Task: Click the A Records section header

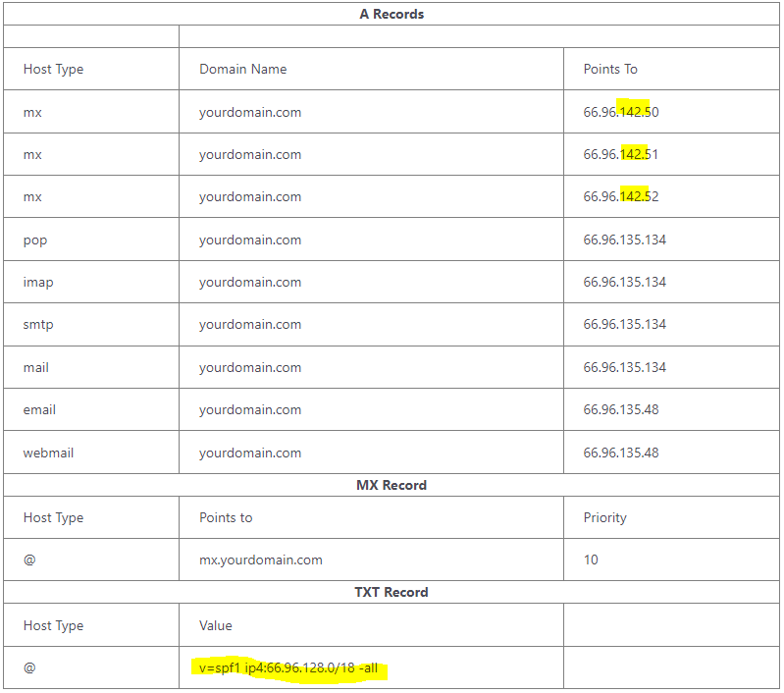Action: (392, 14)
